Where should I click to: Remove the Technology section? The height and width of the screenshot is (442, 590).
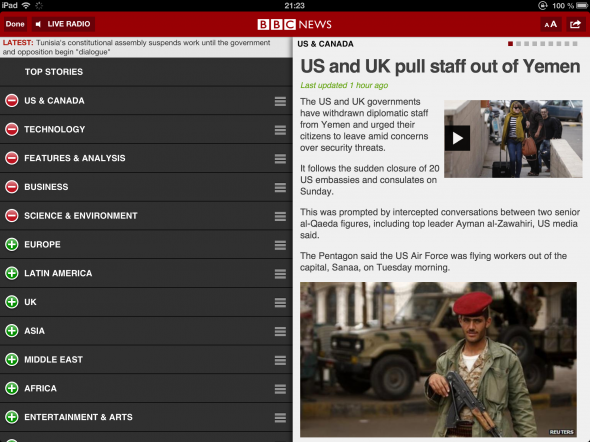pyautogui.click(x=12, y=129)
